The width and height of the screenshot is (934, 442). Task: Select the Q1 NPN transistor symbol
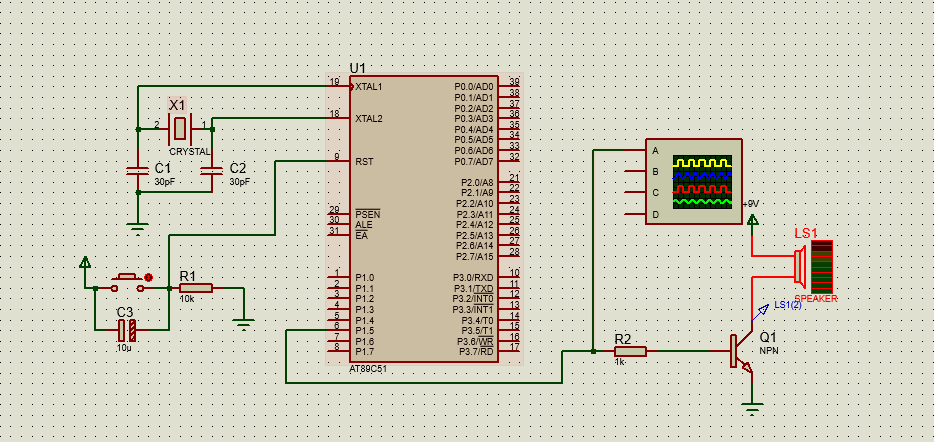click(742, 353)
